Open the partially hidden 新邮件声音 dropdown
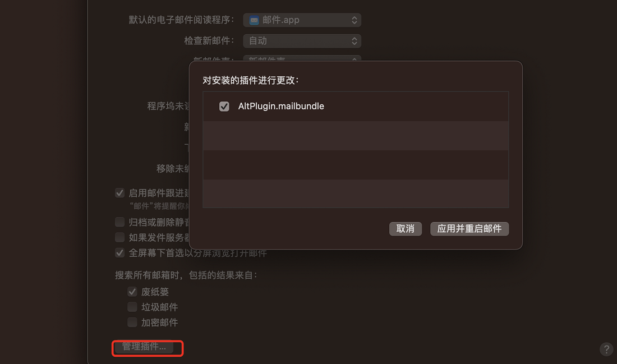 click(302, 58)
